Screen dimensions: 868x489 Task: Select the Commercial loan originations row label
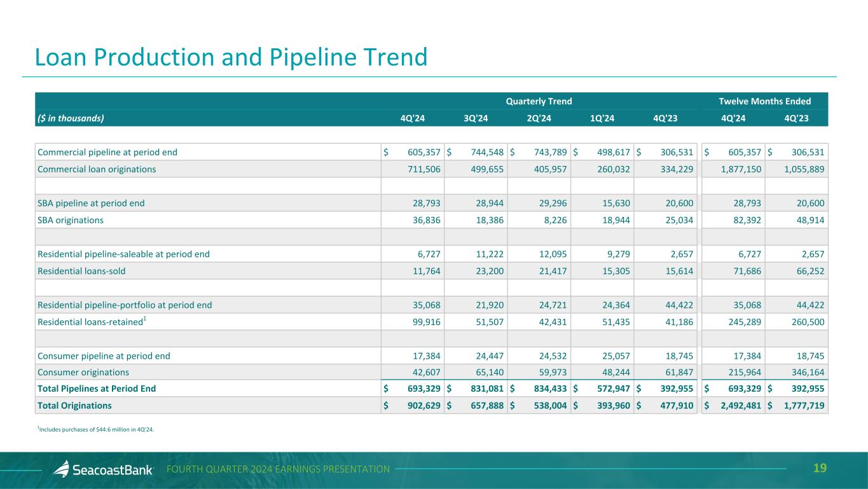click(97, 169)
